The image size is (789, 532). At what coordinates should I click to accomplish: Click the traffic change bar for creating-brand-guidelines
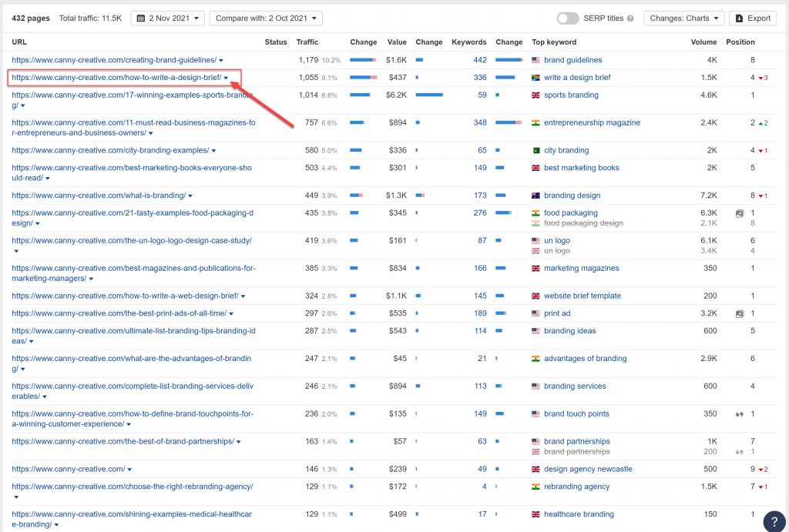click(363, 60)
